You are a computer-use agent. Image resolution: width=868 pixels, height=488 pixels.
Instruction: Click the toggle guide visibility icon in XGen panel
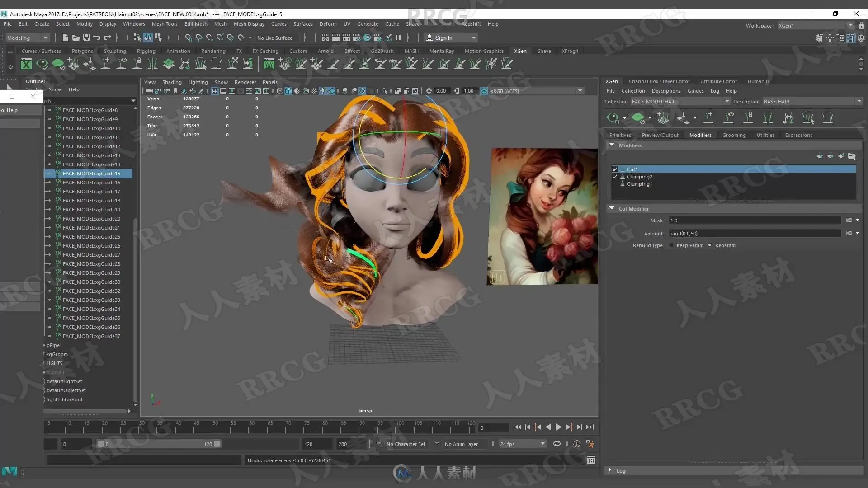point(728,118)
